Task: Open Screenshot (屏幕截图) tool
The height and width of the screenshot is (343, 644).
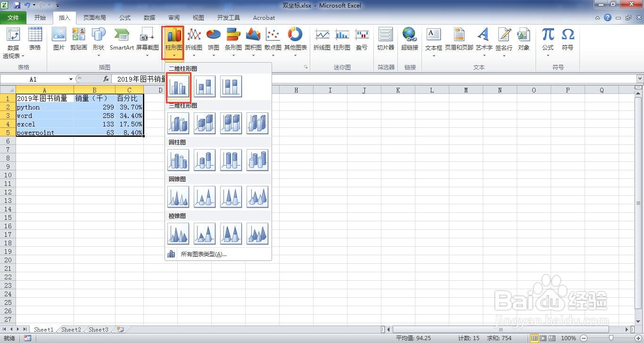Action: (x=147, y=43)
